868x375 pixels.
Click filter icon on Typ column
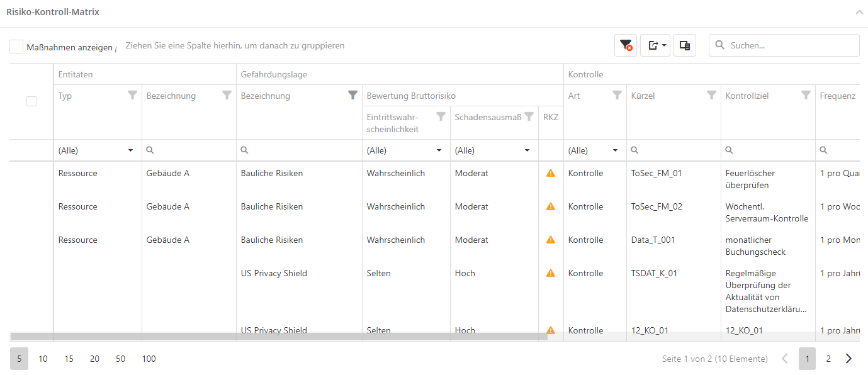click(132, 96)
